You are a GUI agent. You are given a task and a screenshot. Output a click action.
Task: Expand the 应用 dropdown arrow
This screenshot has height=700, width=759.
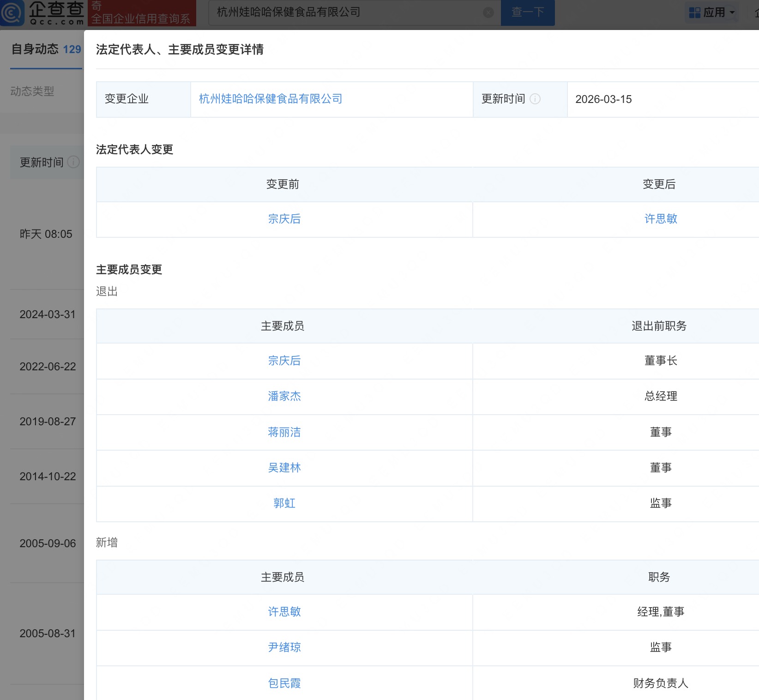pyautogui.click(x=732, y=12)
